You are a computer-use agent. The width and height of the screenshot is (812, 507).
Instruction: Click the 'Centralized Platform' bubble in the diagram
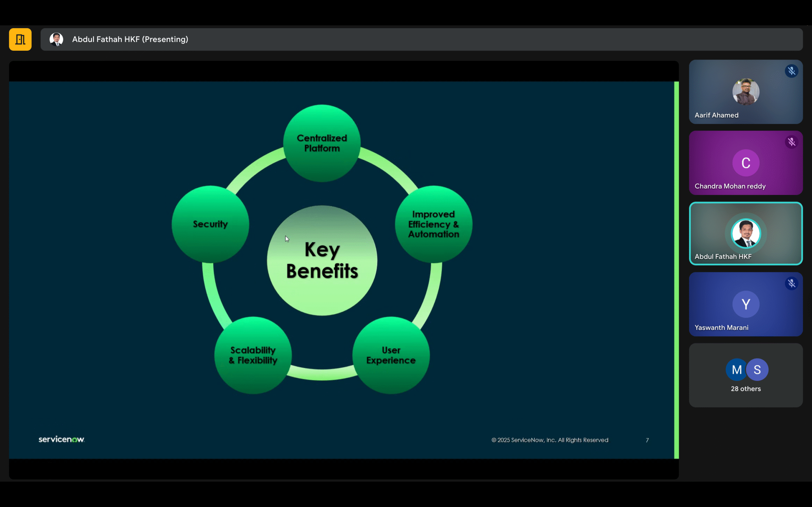point(321,143)
